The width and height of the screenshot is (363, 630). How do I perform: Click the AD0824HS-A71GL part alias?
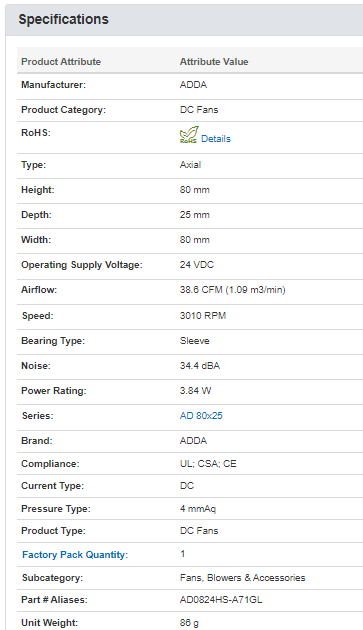(x=221, y=600)
